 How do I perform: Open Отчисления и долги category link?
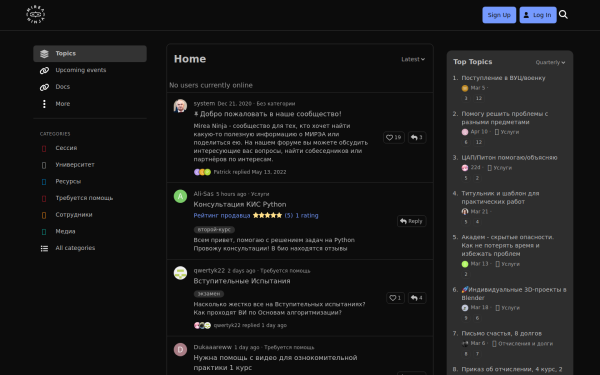[x=522, y=344]
